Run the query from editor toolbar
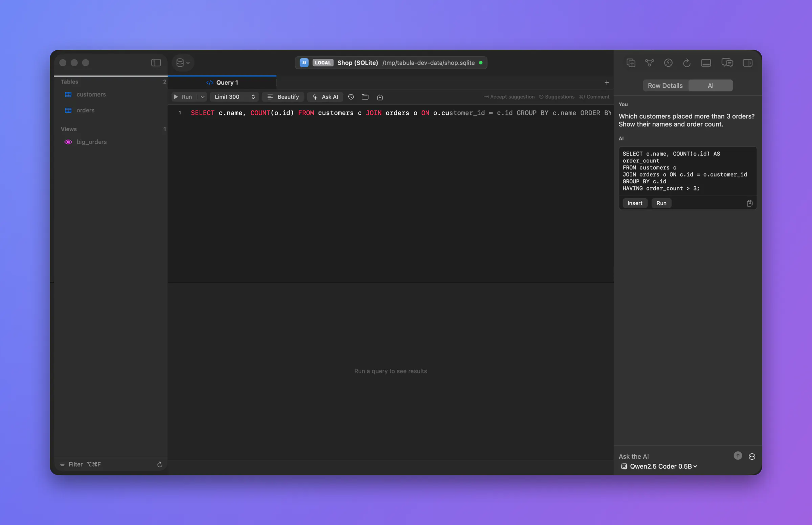This screenshot has width=812, height=525. click(183, 97)
